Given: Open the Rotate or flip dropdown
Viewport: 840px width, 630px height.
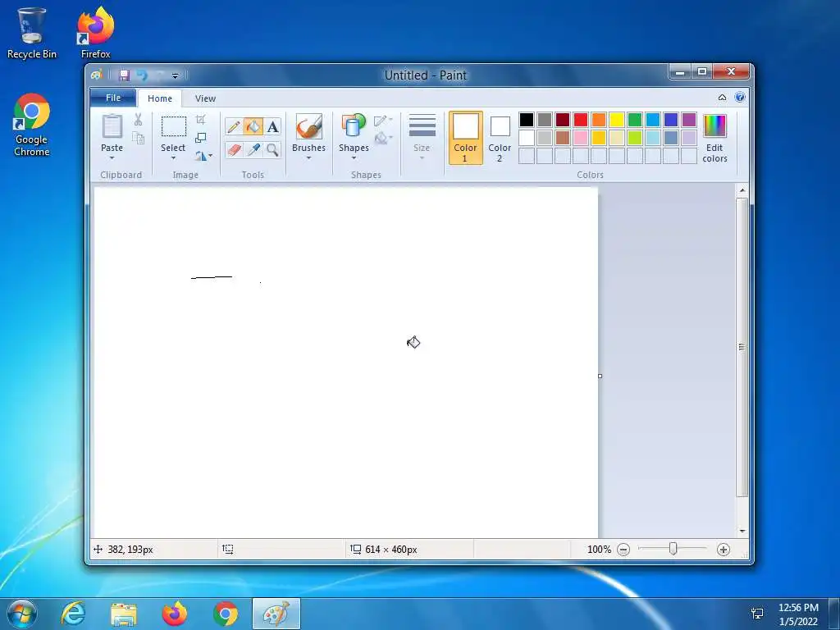Looking at the screenshot, I should pos(203,156).
